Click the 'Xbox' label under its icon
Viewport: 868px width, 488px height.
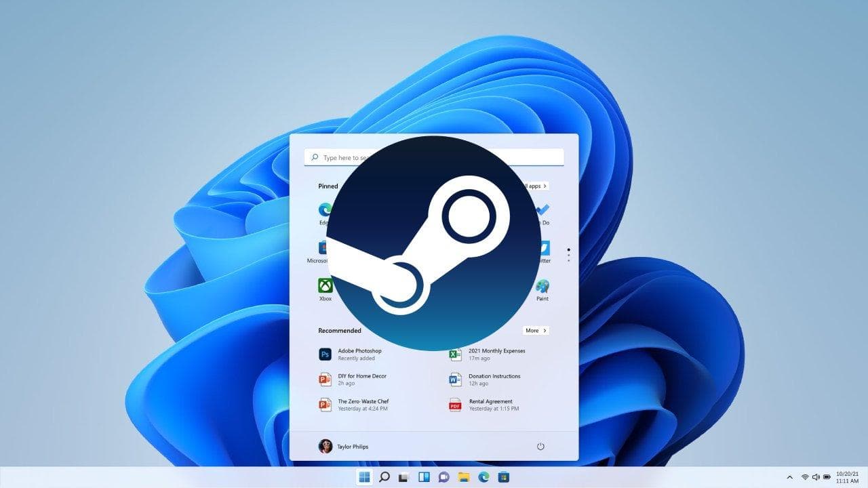click(325, 299)
